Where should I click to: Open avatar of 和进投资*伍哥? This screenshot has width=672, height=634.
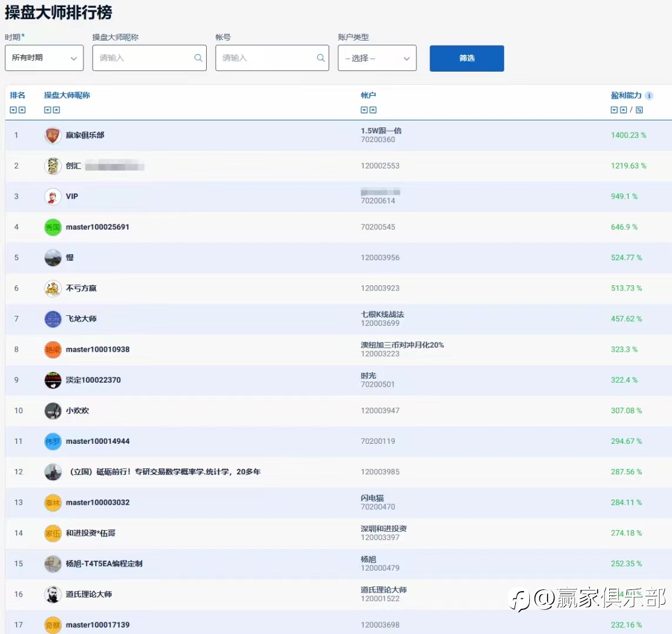(53, 534)
